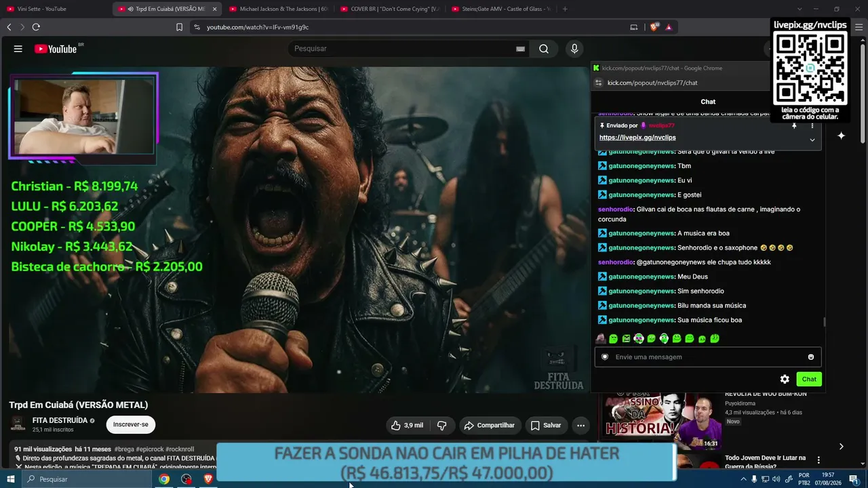Click Compartilhar to share the video
The width and height of the screenshot is (868, 488).
(489, 425)
